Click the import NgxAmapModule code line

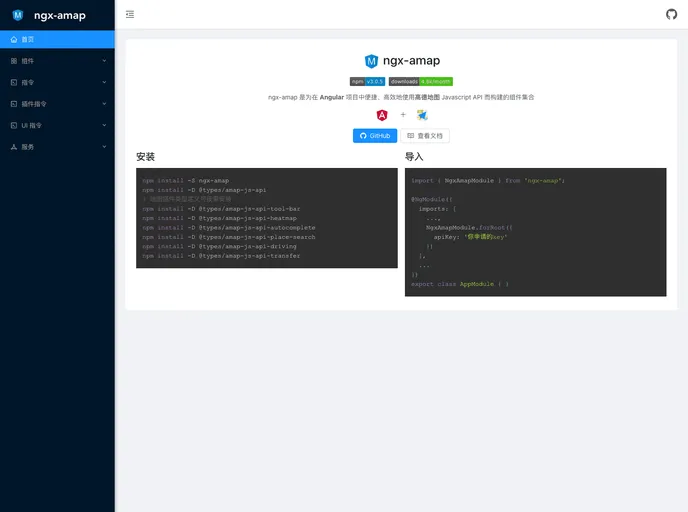488,181
